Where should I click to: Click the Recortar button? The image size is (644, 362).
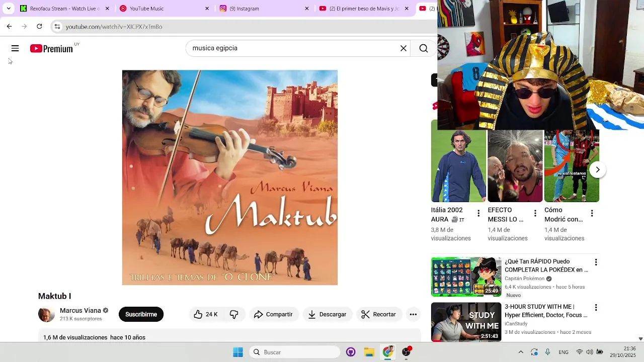tap(379, 314)
